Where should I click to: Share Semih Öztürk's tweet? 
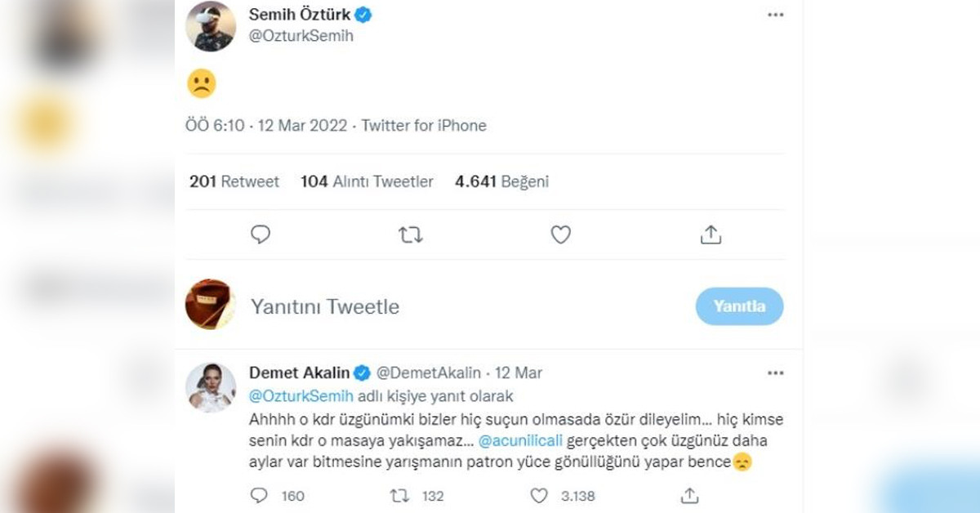pyautogui.click(x=710, y=235)
